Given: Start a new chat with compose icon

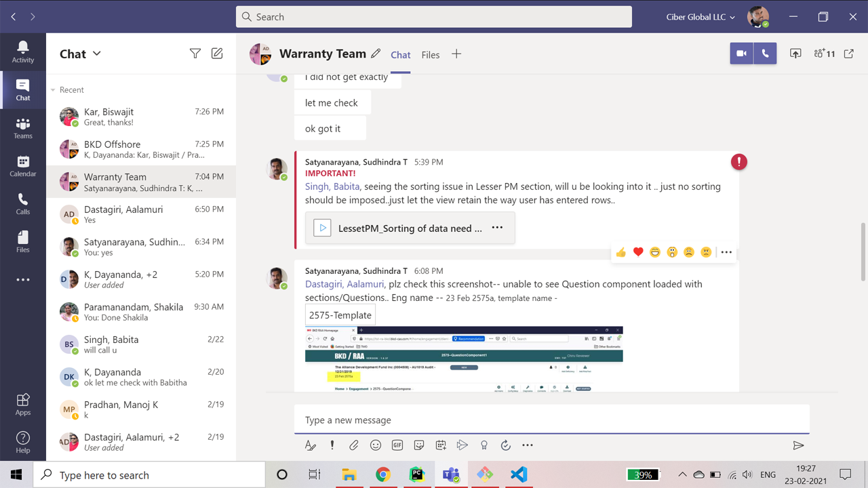Looking at the screenshot, I should pos(217,54).
